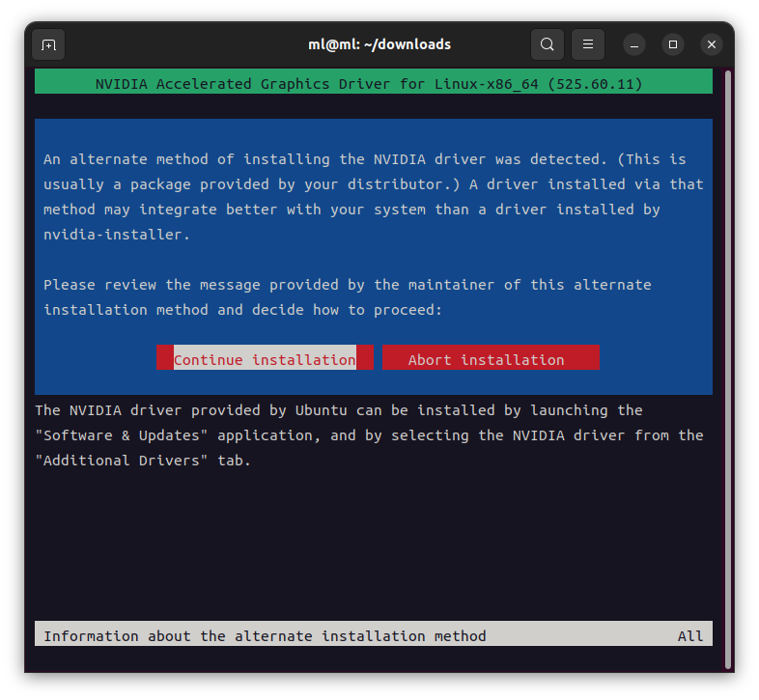Click the 'The NVIDIA driver provided by Ubuntu' line
Image resolution: width=759 pixels, height=700 pixels.
tap(339, 410)
